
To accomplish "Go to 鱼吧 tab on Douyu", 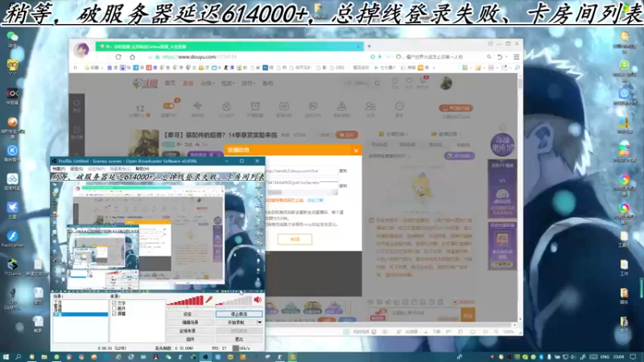I will (x=268, y=84).
